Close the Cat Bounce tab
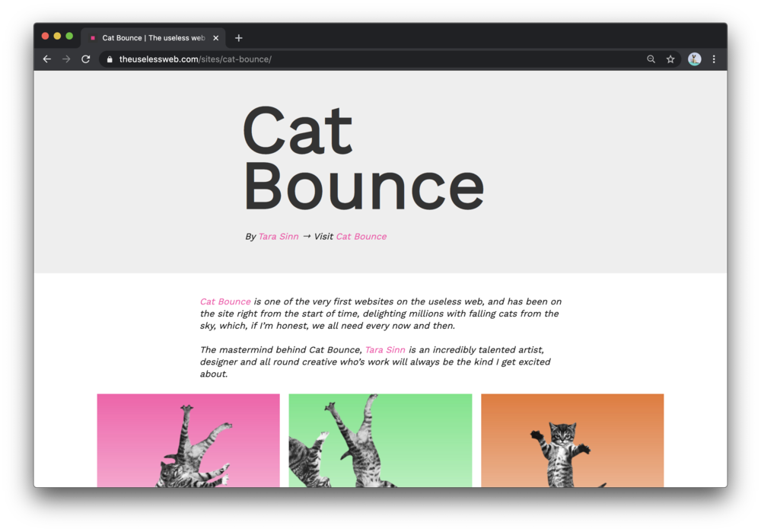The width and height of the screenshot is (761, 532). tap(216, 38)
